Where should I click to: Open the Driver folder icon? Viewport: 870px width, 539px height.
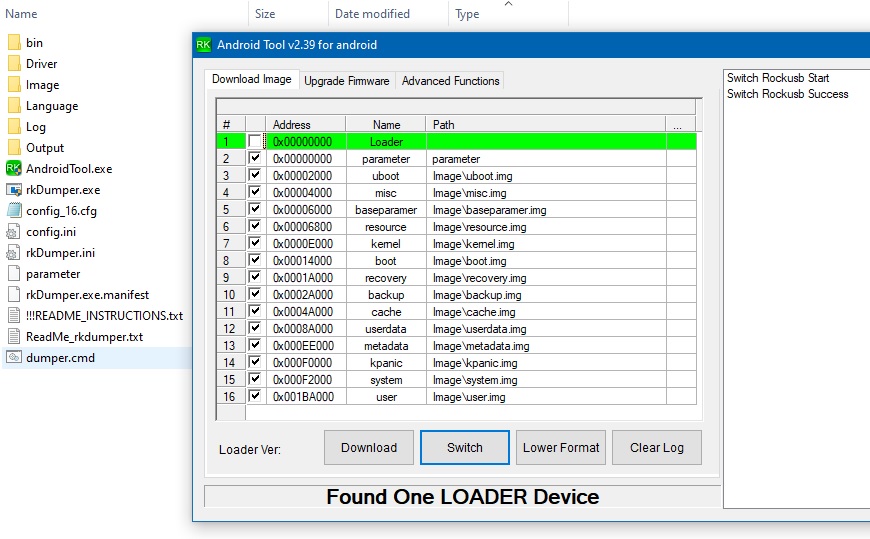click(14, 64)
